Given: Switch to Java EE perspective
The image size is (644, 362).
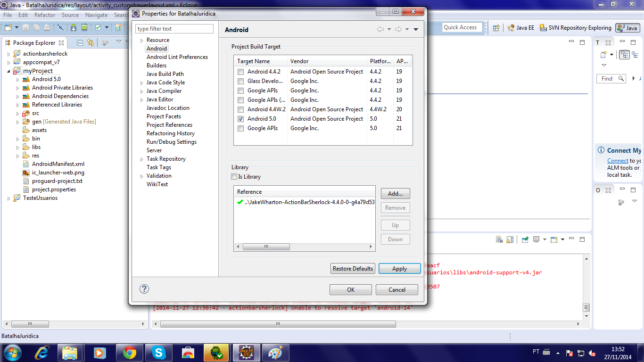Looking at the screenshot, I should (521, 28).
